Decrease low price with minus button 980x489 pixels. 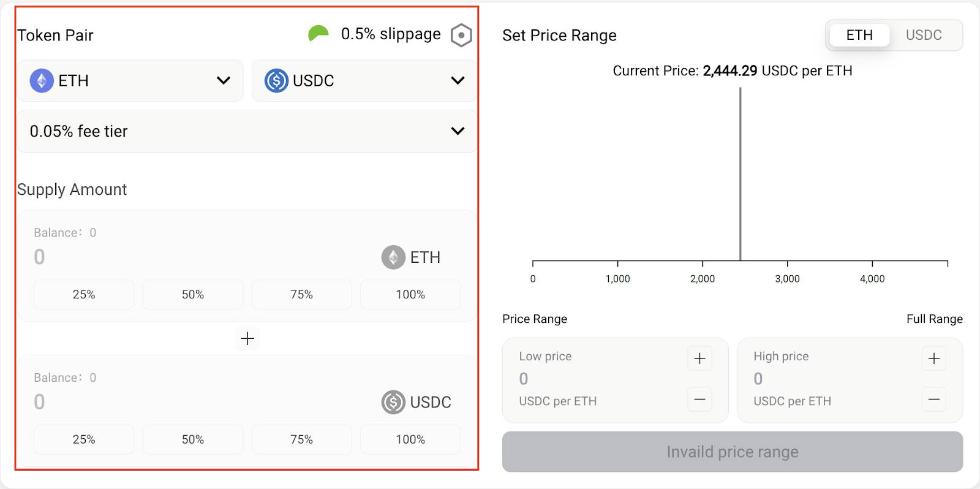(x=699, y=400)
